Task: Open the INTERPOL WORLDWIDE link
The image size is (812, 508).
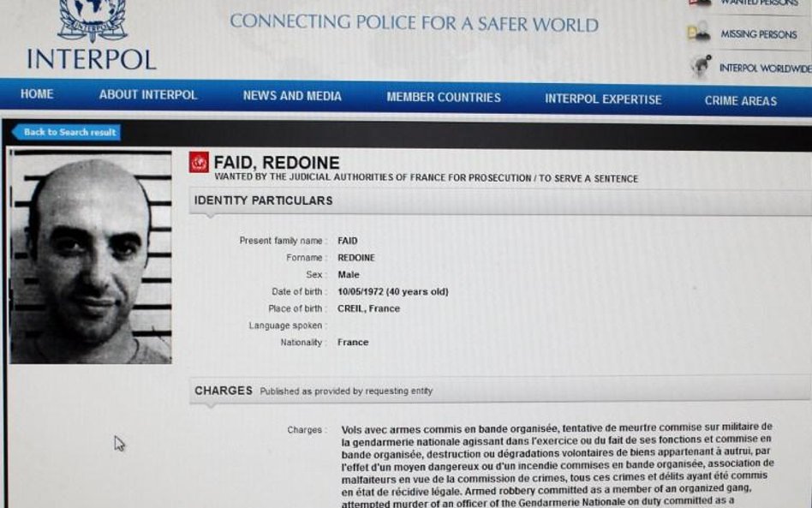Action: click(x=766, y=68)
